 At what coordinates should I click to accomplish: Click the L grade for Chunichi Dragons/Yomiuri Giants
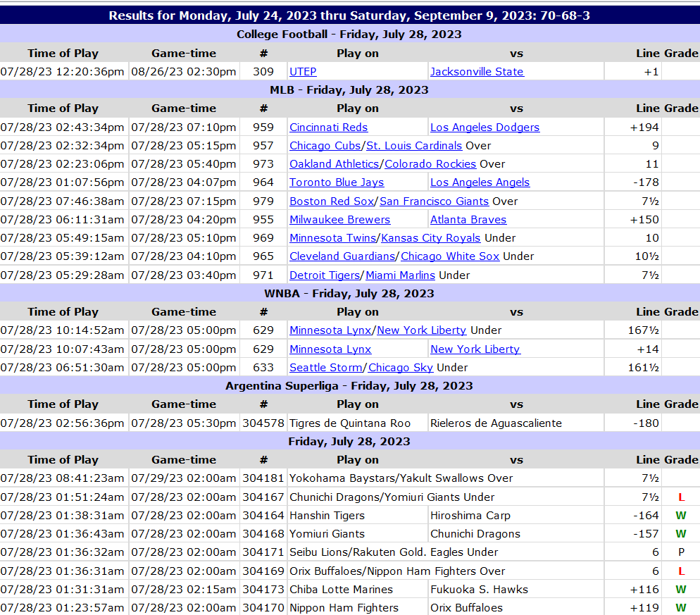tap(681, 497)
